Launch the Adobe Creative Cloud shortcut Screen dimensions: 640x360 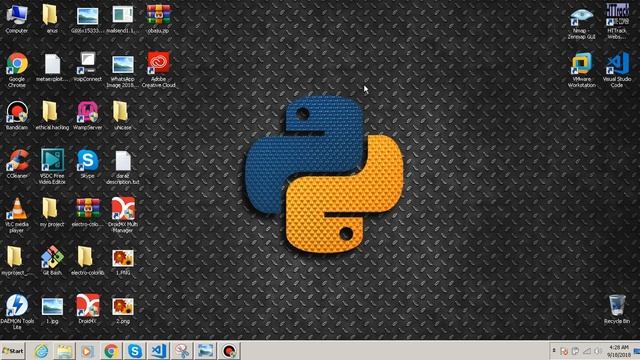[x=158, y=70]
